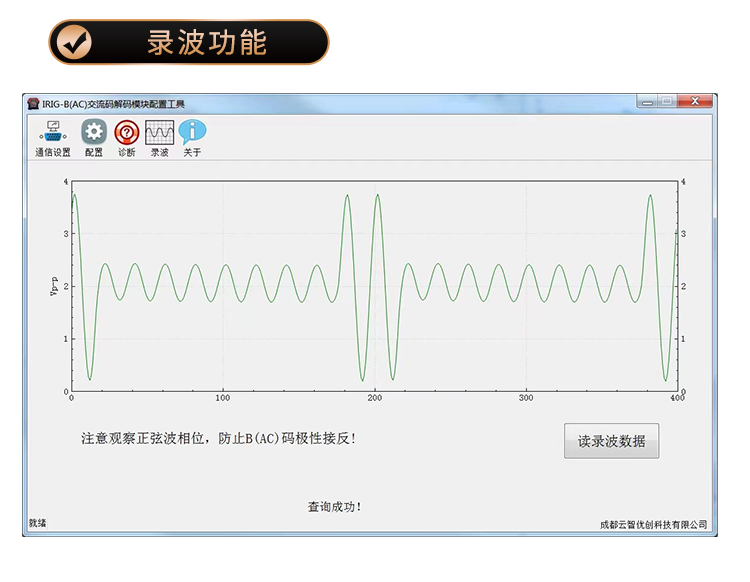This screenshot has width=750, height=582.
Task: Select the 录波 waveform recording icon
Action: (159, 139)
